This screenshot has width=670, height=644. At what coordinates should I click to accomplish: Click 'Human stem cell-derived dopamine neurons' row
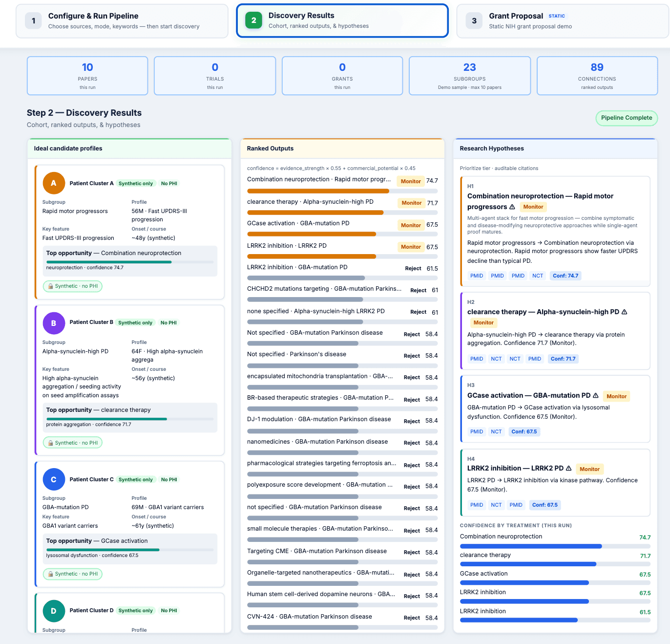click(x=342, y=600)
